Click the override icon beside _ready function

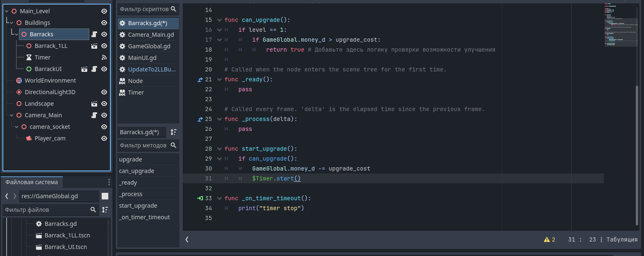[200, 79]
